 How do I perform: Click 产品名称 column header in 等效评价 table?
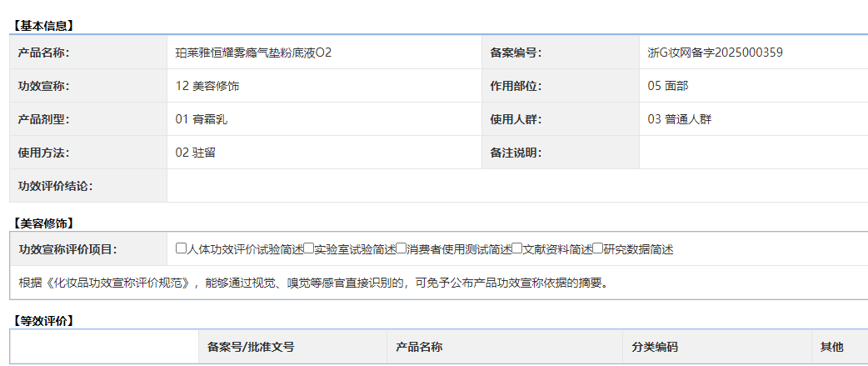(418, 347)
